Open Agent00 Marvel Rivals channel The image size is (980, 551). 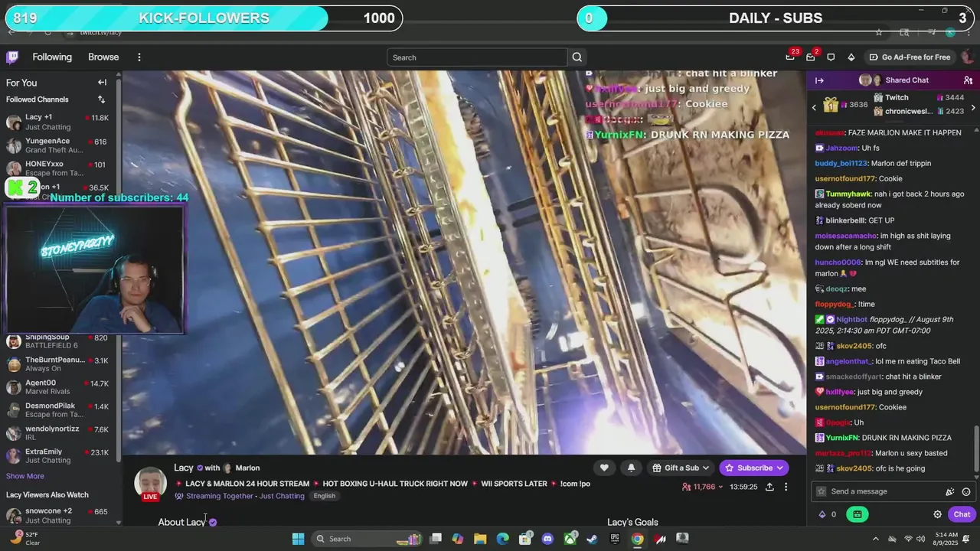pyautogui.click(x=58, y=387)
